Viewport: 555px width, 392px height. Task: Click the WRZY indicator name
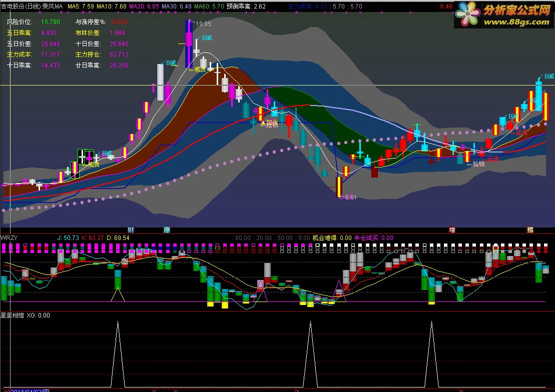[9, 237]
